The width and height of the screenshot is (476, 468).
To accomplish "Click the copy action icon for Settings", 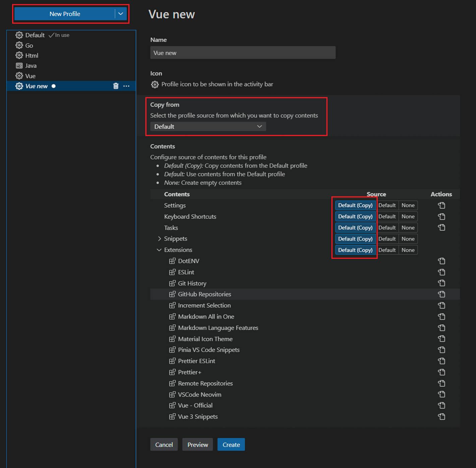I will tap(441, 205).
